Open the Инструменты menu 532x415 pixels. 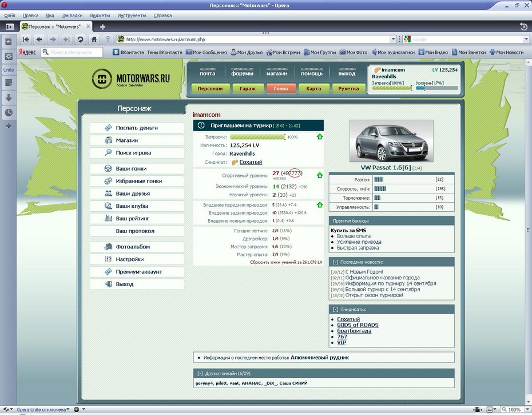pyautogui.click(x=132, y=15)
